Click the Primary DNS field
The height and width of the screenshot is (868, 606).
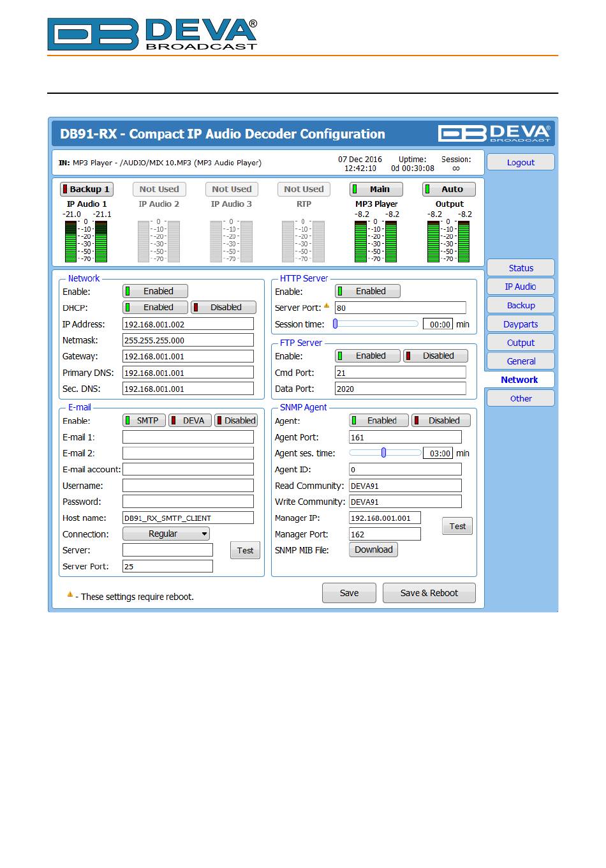pos(188,373)
